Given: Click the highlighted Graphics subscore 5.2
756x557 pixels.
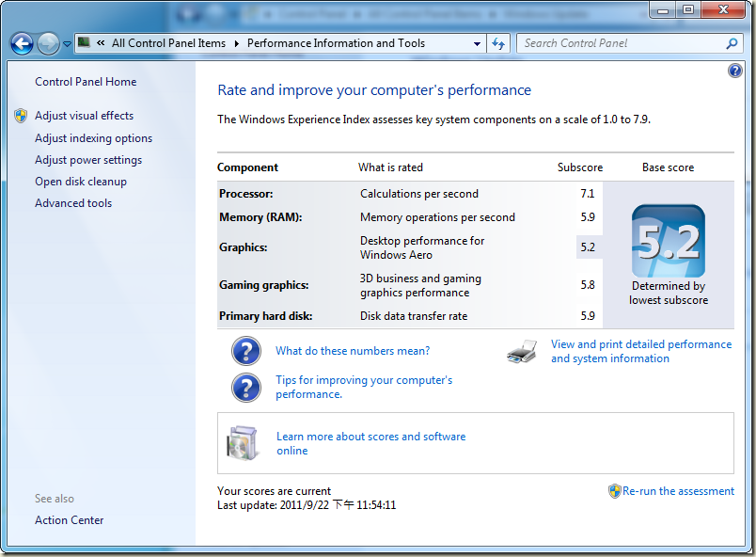Looking at the screenshot, I should pyautogui.click(x=588, y=247).
